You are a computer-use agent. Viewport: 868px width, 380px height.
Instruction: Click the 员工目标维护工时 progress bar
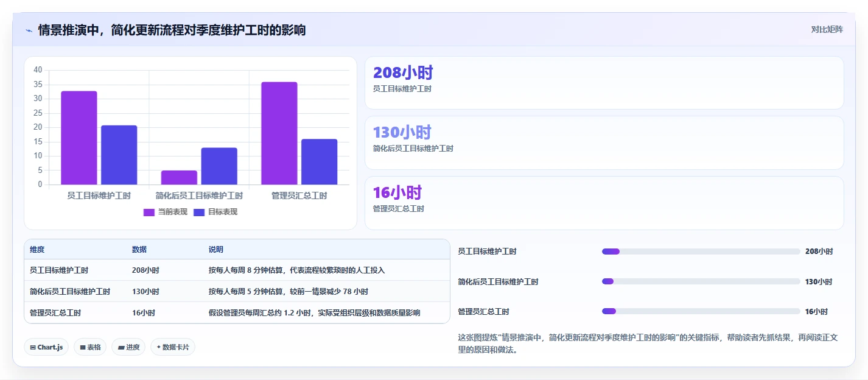pos(701,252)
